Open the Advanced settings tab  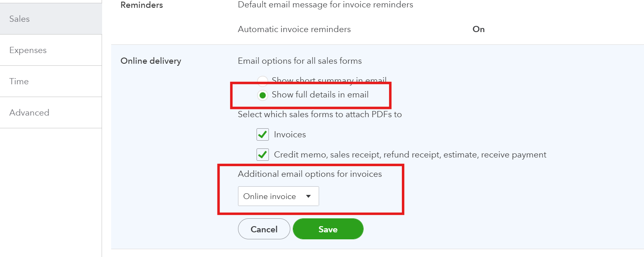click(x=29, y=113)
